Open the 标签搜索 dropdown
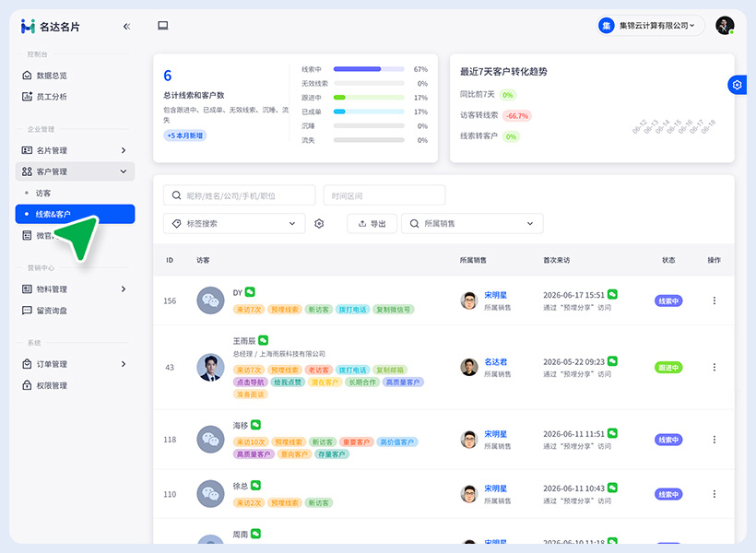 (234, 224)
